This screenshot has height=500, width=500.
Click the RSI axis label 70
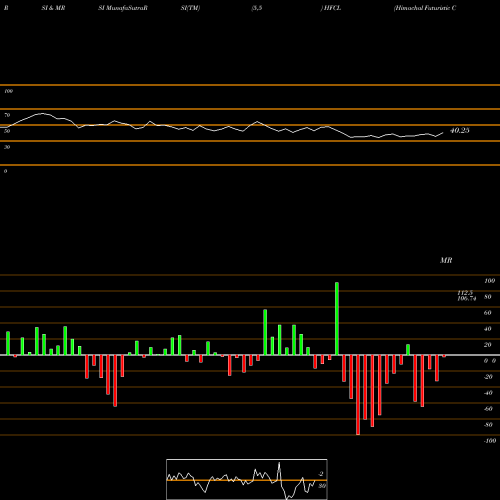[7, 115]
